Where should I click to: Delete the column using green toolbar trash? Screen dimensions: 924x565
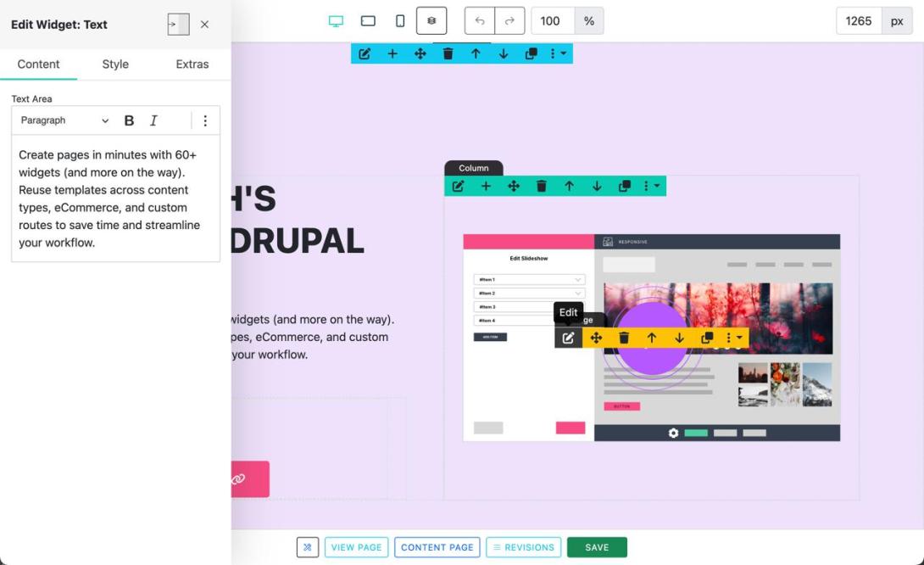(x=542, y=186)
